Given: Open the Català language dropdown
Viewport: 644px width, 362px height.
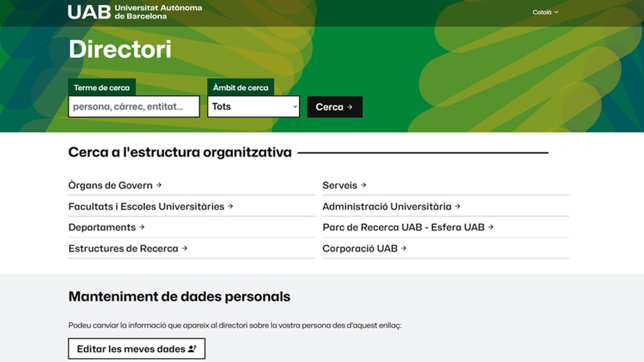Looking at the screenshot, I should tap(545, 12).
